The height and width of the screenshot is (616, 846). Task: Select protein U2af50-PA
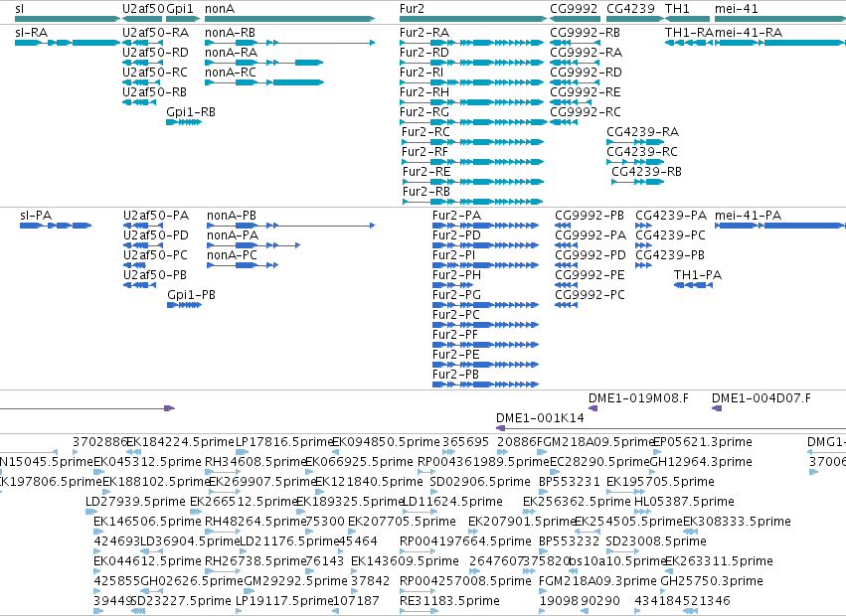[156, 216]
